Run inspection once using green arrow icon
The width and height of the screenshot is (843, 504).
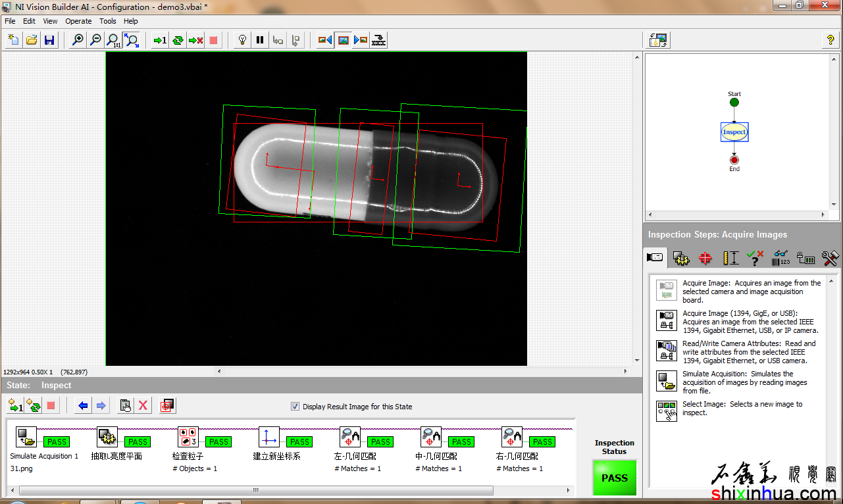(160, 40)
